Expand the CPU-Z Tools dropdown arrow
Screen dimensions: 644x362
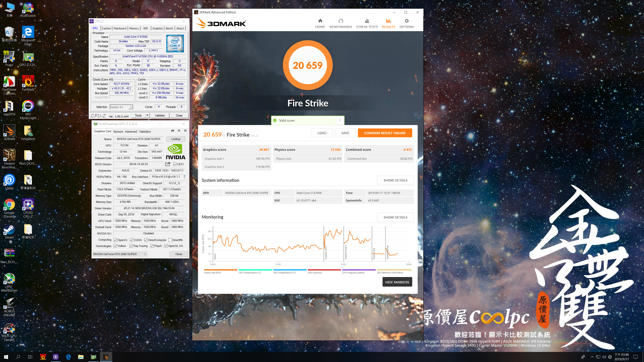[147, 115]
